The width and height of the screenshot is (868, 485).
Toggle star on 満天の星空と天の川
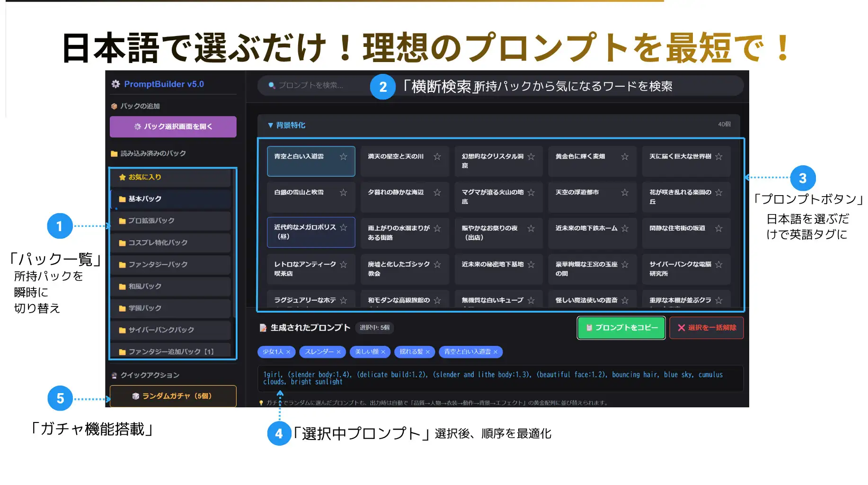437,157
